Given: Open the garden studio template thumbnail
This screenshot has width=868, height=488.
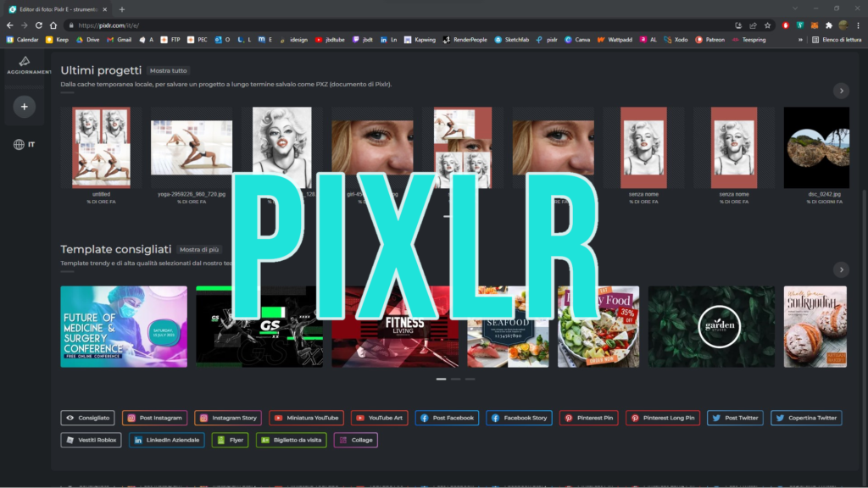Looking at the screenshot, I should pos(711,326).
